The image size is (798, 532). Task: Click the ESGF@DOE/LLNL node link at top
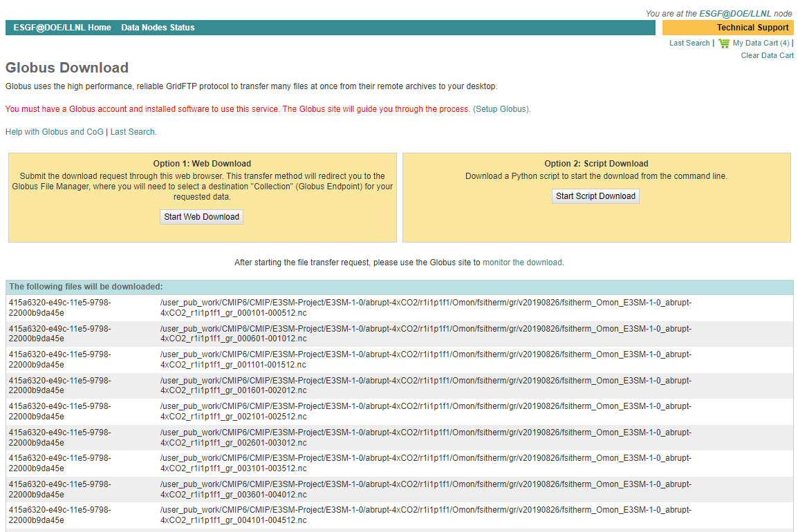click(x=735, y=14)
